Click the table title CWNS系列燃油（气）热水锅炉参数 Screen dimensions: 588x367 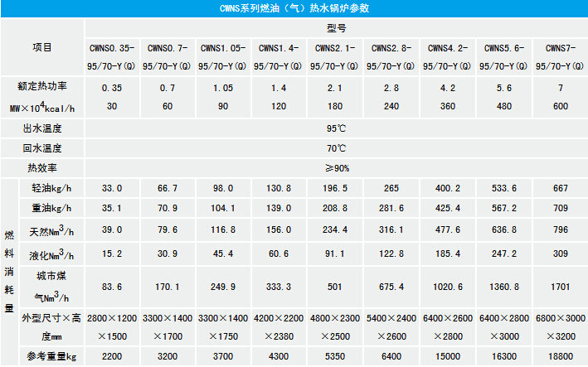click(x=294, y=8)
